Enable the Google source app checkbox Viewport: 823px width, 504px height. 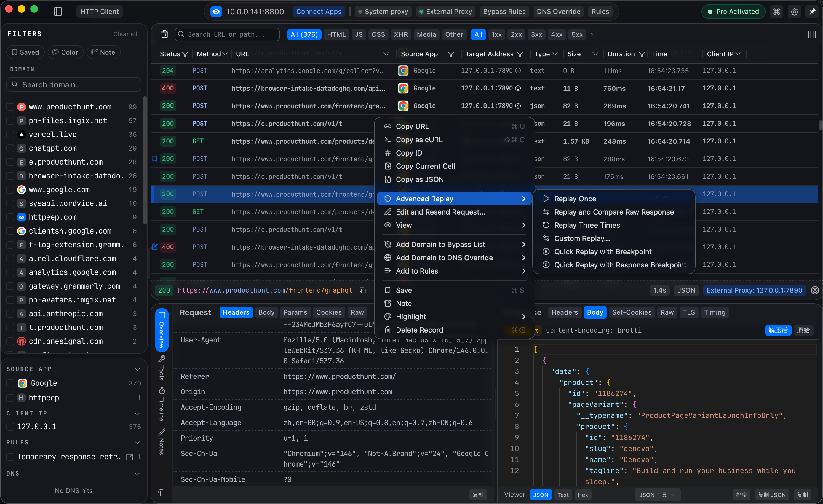click(10, 383)
